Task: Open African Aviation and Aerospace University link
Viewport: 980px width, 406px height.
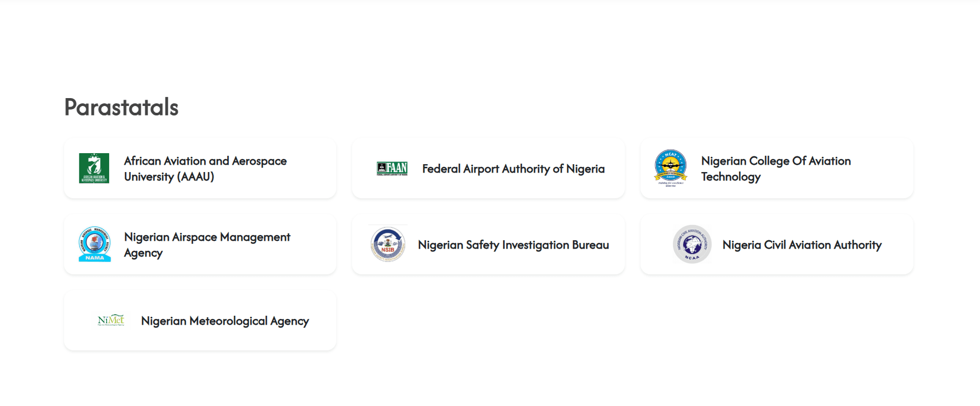Action: (x=205, y=169)
